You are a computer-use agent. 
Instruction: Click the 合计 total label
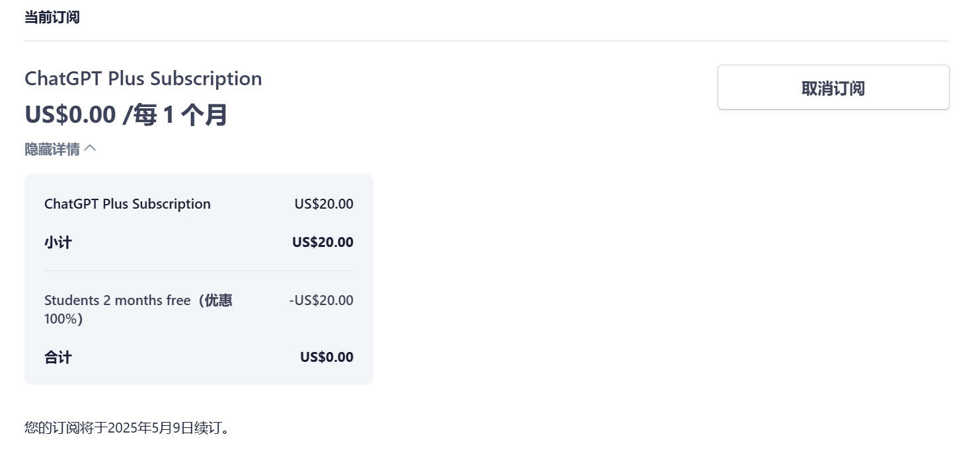click(58, 357)
